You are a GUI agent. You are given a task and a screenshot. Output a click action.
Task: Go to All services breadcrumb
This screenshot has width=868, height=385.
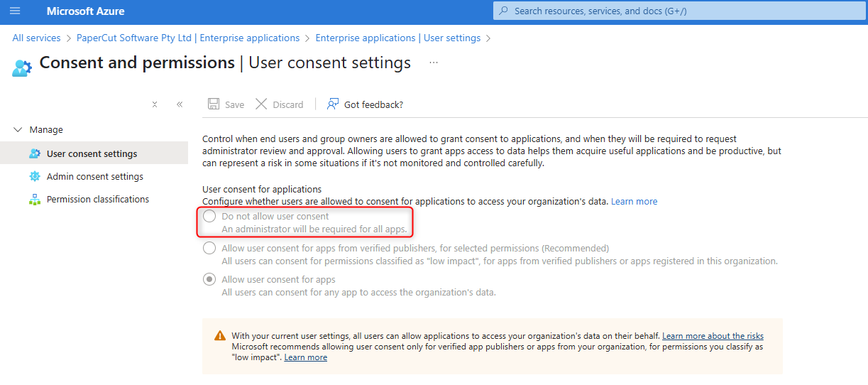pyautogui.click(x=36, y=38)
